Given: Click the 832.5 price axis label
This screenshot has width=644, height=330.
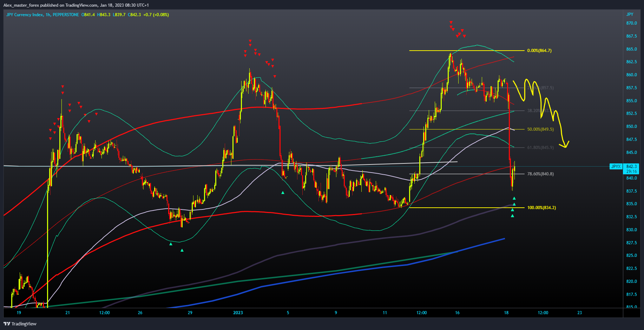Looking at the screenshot, I should tap(631, 217).
